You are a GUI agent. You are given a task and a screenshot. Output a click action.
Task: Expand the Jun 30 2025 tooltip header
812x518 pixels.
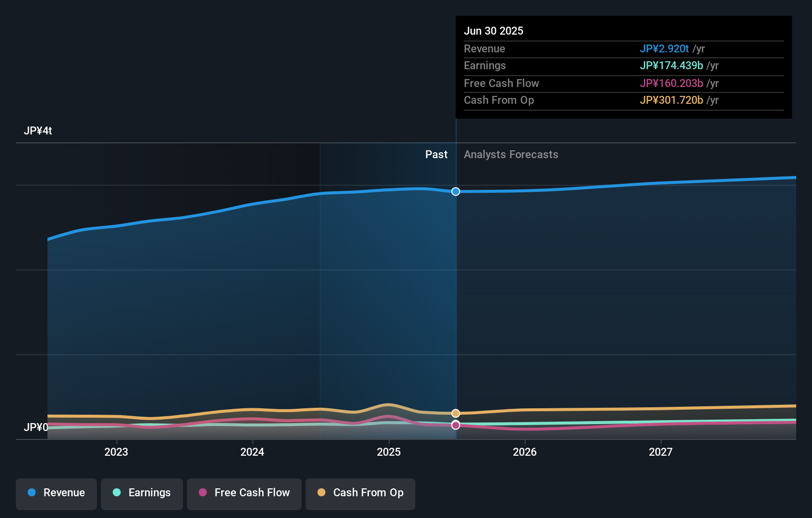(x=494, y=31)
